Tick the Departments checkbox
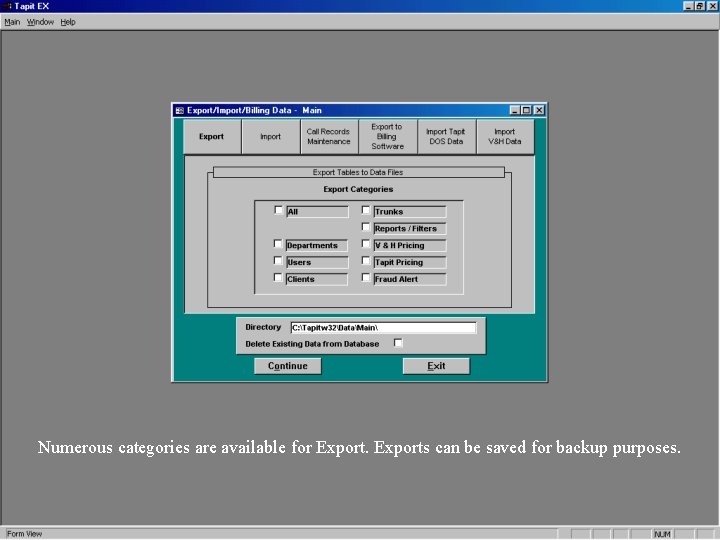720x540 pixels. click(278, 244)
